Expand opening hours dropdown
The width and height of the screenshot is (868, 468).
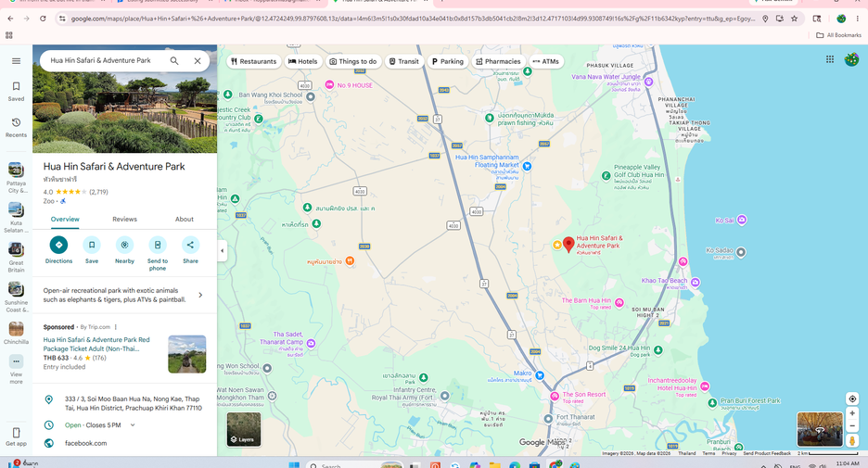click(133, 425)
